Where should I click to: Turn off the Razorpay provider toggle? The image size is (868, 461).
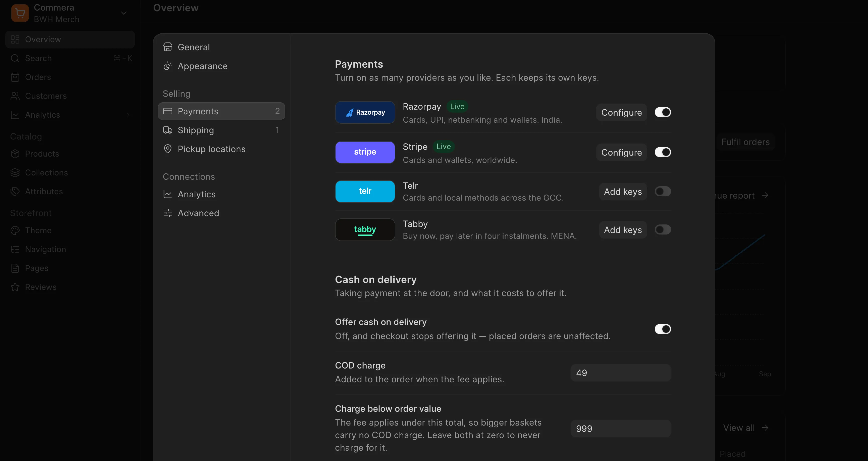[663, 112]
